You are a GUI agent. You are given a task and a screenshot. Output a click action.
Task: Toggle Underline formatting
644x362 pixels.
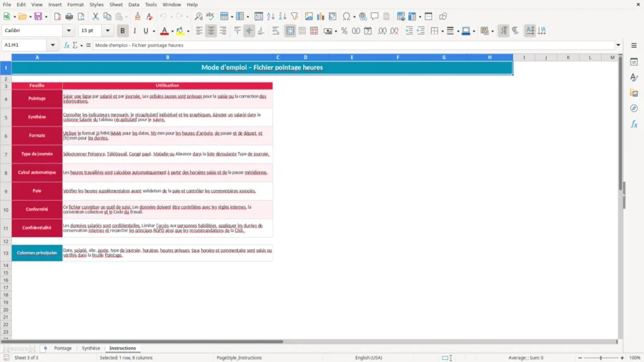(x=145, y=31)
